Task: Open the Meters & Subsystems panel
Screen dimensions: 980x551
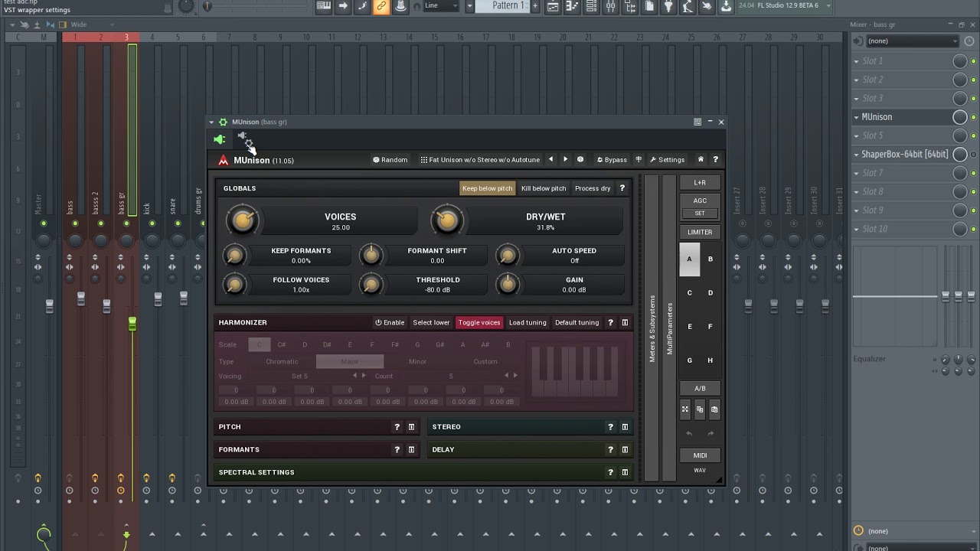Action: 652,328
